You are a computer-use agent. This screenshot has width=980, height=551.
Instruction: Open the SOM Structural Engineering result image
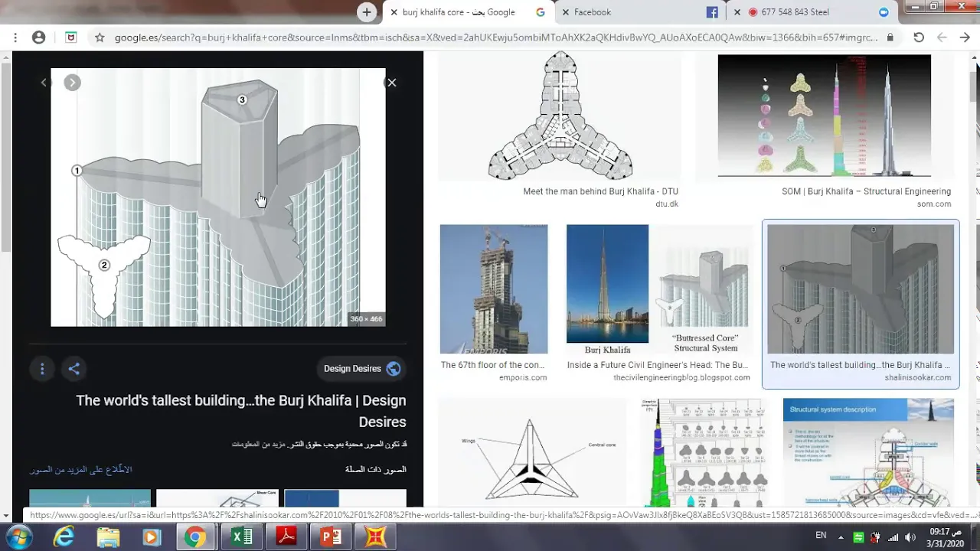tap(825, 116)
